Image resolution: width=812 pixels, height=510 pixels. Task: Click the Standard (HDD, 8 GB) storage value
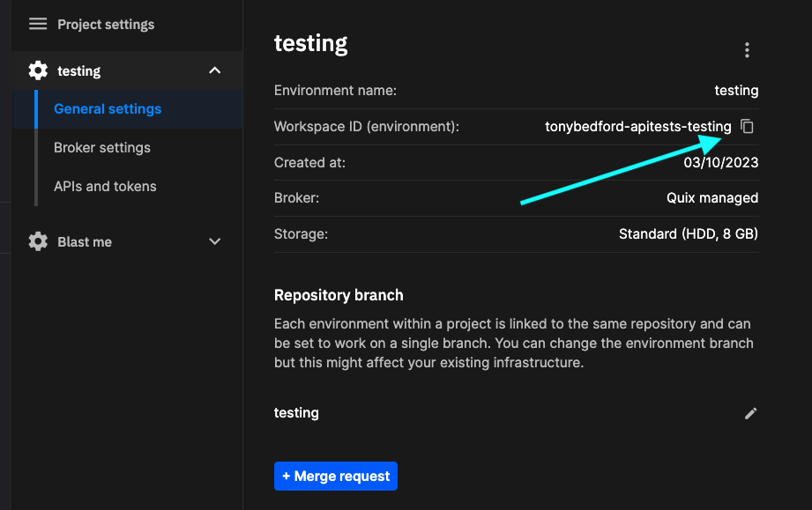click(x=688, y=234)
